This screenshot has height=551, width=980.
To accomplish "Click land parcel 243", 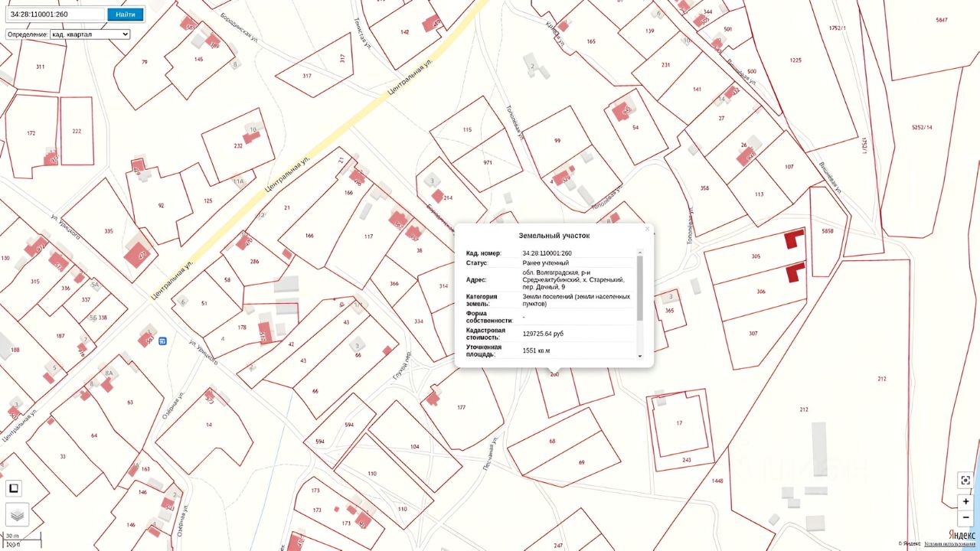I will point(687,460).
